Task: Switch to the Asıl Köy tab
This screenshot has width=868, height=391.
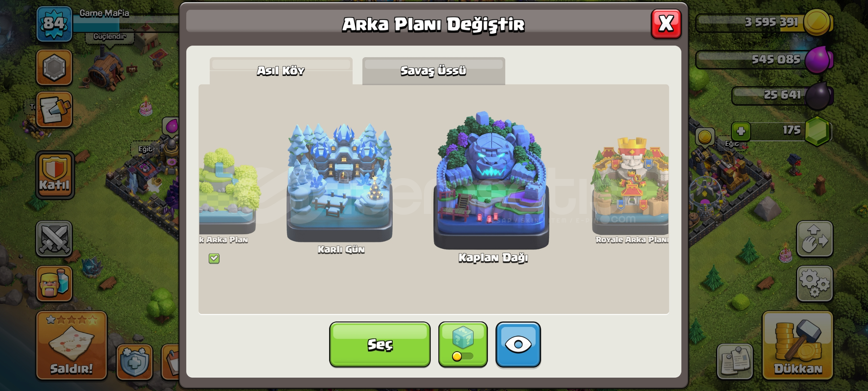Action: click(x=281, y=71)
